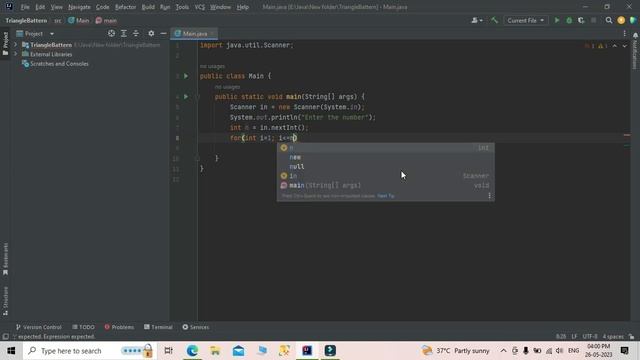Screen dimensions: 640x360
Task: Select 'null' completion suggestion
Action: pyautogui.click(x=386, y=167)
